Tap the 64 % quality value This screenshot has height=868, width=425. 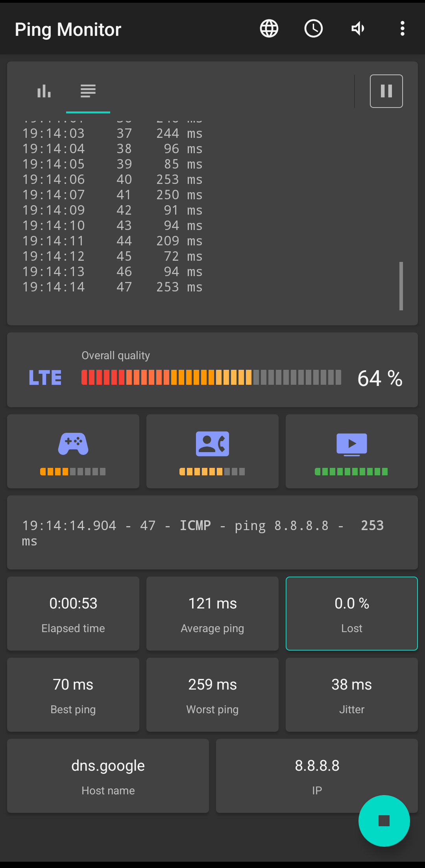pos(380,378)
